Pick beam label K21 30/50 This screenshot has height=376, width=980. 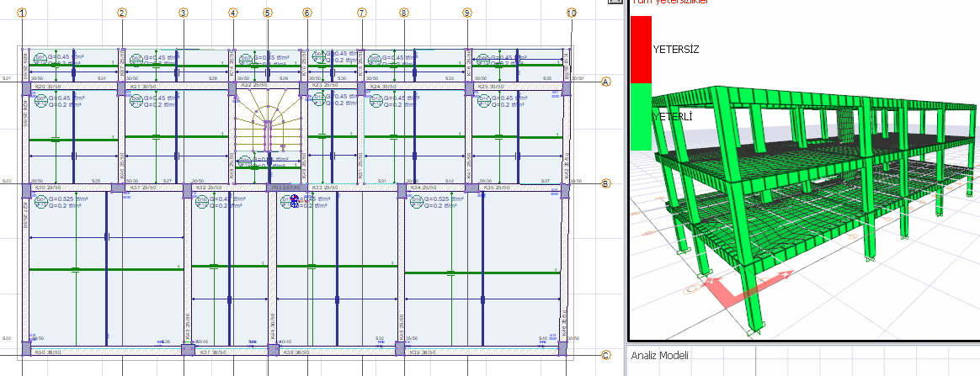coord(141,86)
